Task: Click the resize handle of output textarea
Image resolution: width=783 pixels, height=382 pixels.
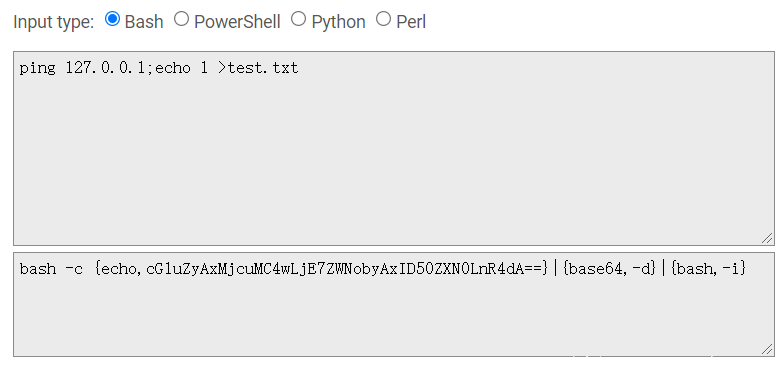Action: click(x=768, y=350)
